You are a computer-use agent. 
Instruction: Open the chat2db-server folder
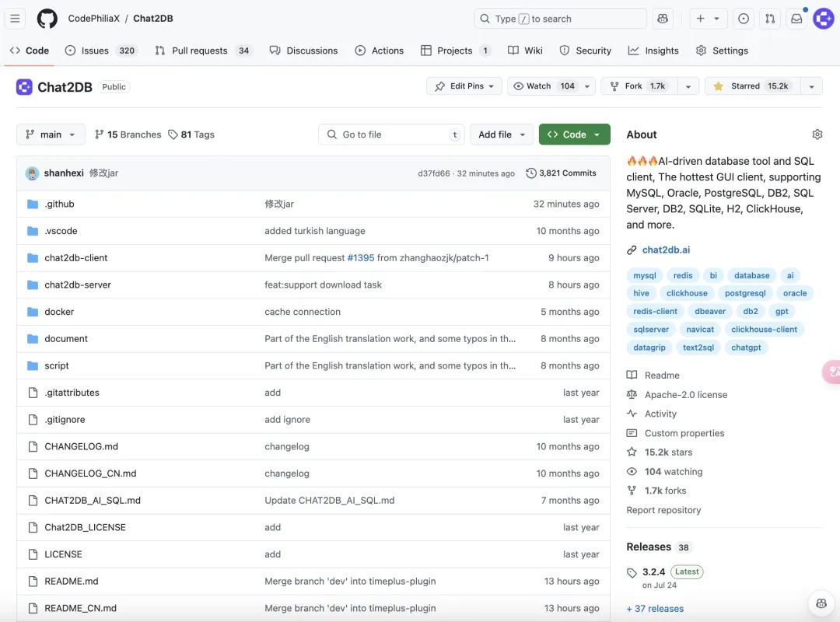coord(78,285)
